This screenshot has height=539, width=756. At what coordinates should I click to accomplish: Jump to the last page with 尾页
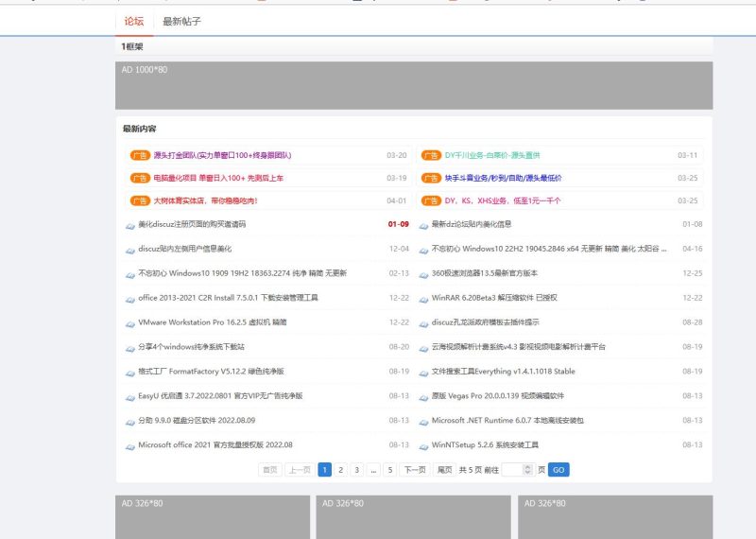tap(443, 469)
